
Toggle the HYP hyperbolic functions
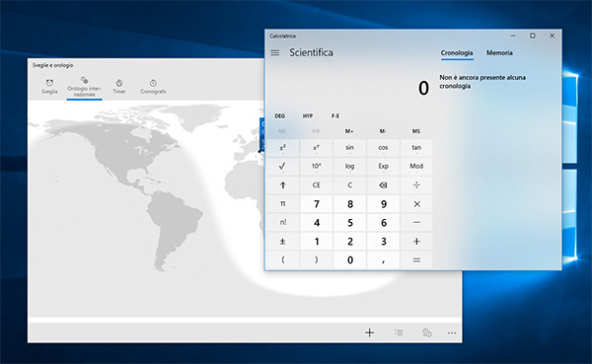click(308, 116)
